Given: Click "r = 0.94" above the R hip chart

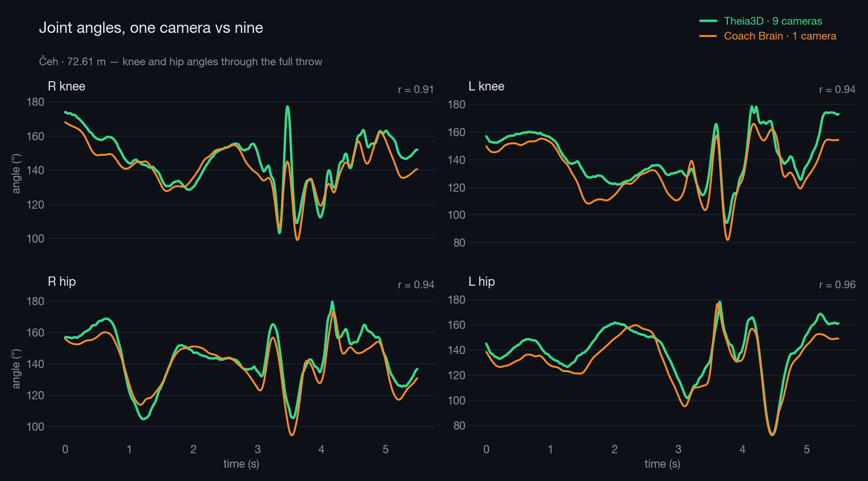Looking at the screenshot, I should coord(416,285).
